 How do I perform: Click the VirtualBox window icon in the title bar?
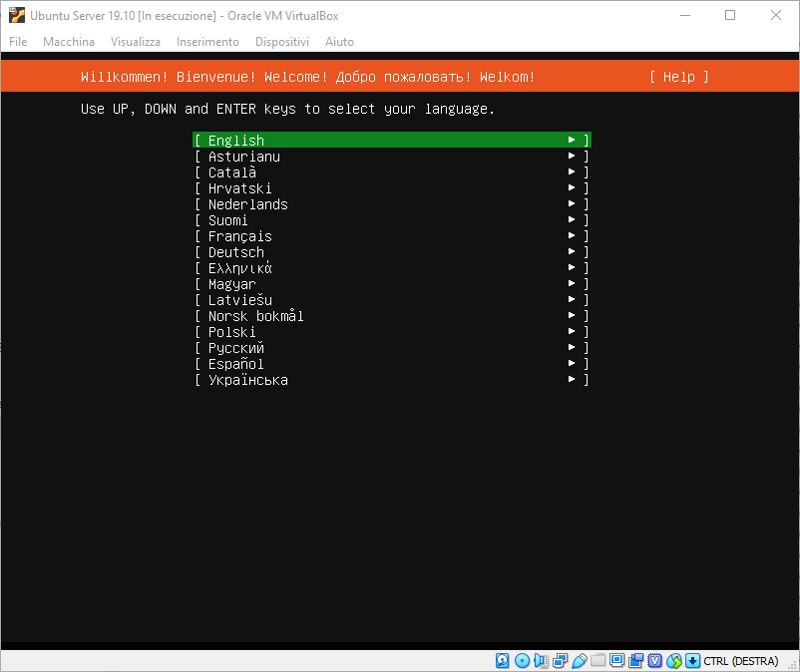(x=16, y=15)
